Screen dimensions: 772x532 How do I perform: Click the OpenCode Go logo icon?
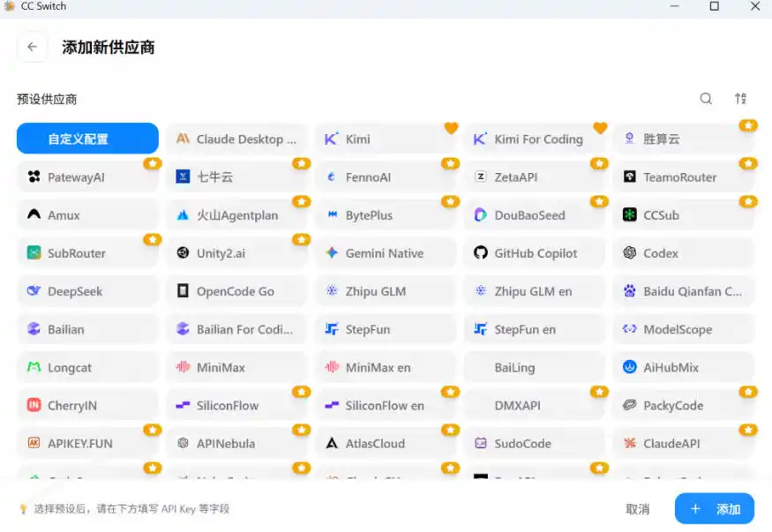click(183, 291)
